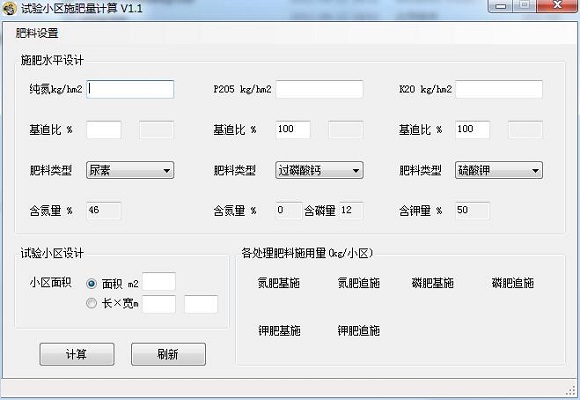Select the 面积 m2 radio button
Screen dimensions: 580x400
coord(91,284)
